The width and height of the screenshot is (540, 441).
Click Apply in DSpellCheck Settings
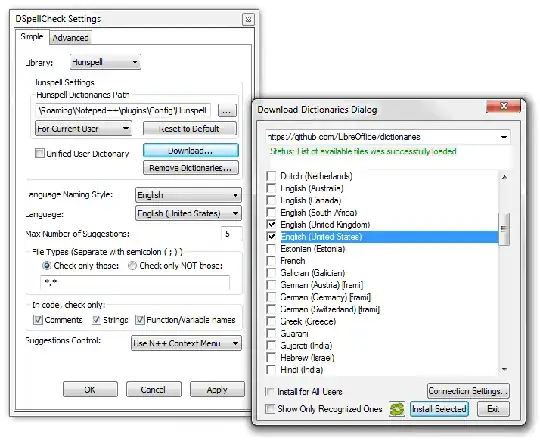tap(217, 389)
